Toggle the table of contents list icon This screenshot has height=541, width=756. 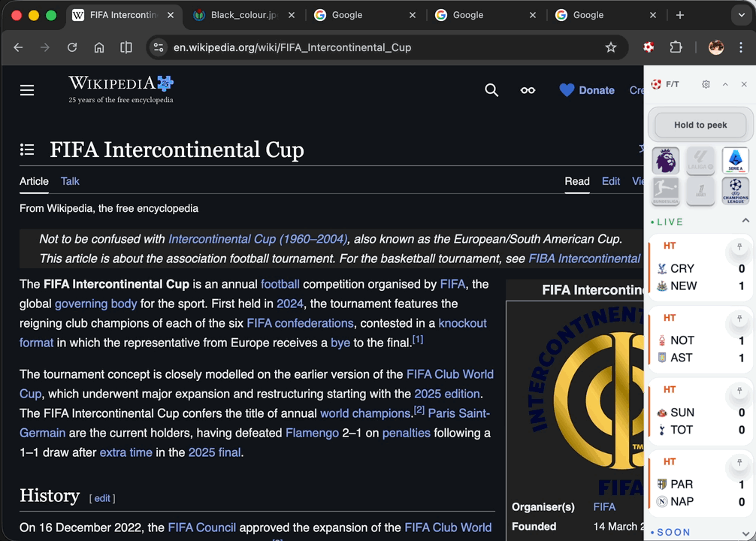[27, 150]
